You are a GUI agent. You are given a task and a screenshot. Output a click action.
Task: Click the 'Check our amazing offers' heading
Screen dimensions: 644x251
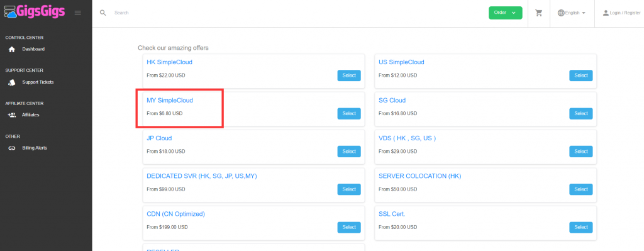coord(173,48)
